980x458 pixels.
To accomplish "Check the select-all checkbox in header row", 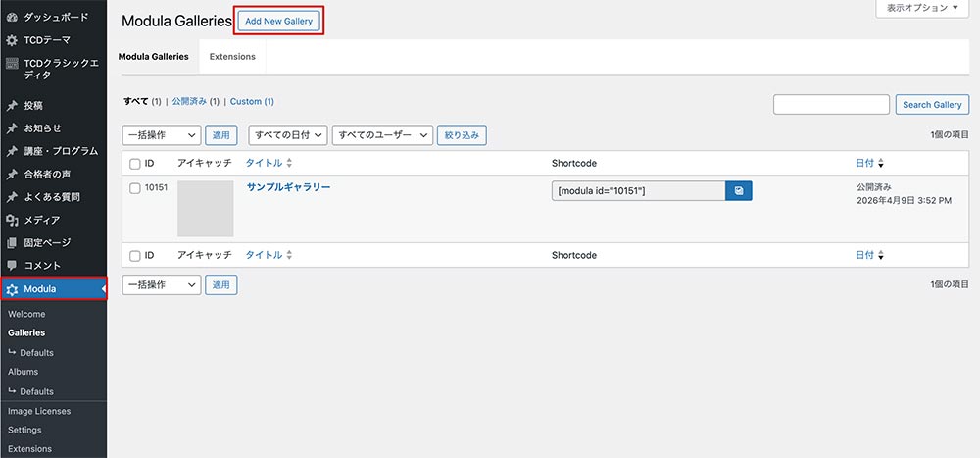I will click(x=135, y=164).
